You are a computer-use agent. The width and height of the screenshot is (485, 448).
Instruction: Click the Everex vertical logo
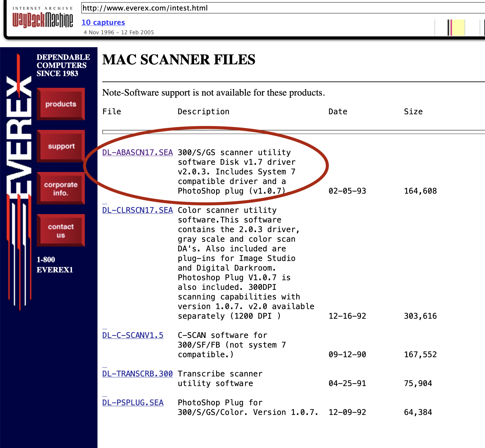coord(19,182)
